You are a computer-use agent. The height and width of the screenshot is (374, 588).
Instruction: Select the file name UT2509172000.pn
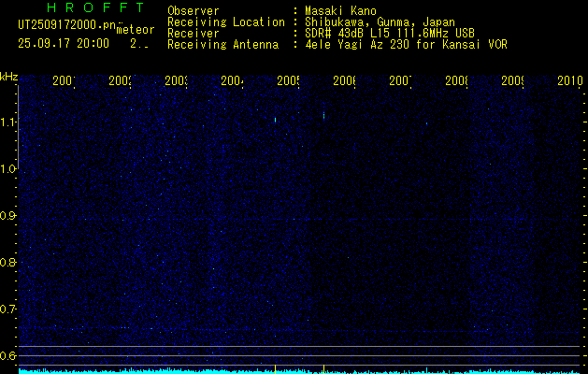[66, 25]
